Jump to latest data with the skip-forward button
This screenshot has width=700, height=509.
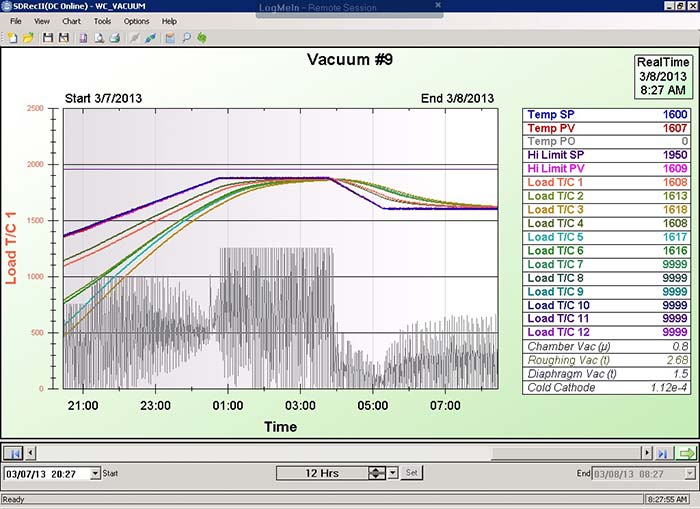coord(663,454)
